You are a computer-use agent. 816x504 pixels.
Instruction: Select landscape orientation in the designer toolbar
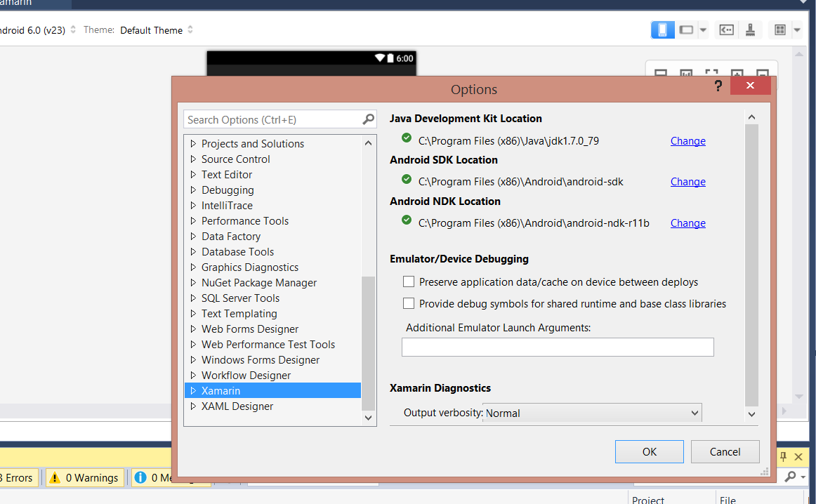pyautogui.click(x=686, y=29)
